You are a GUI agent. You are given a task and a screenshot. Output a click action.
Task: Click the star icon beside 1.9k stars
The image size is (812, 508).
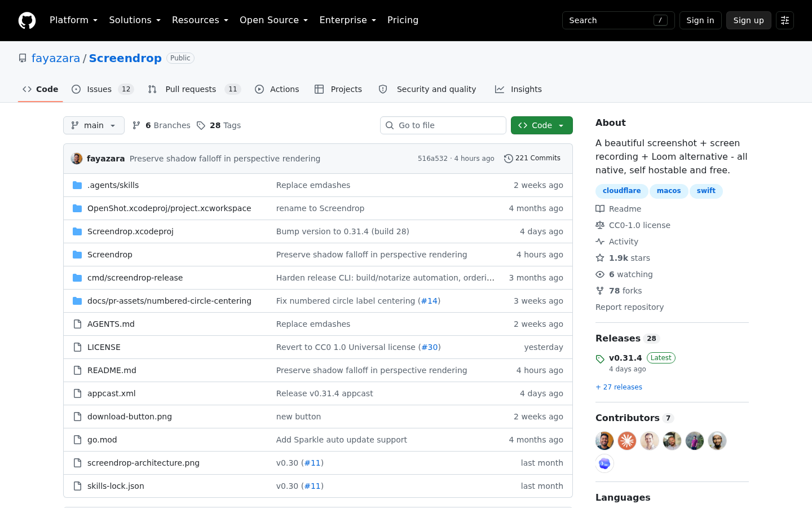click(x=600, y=258)
